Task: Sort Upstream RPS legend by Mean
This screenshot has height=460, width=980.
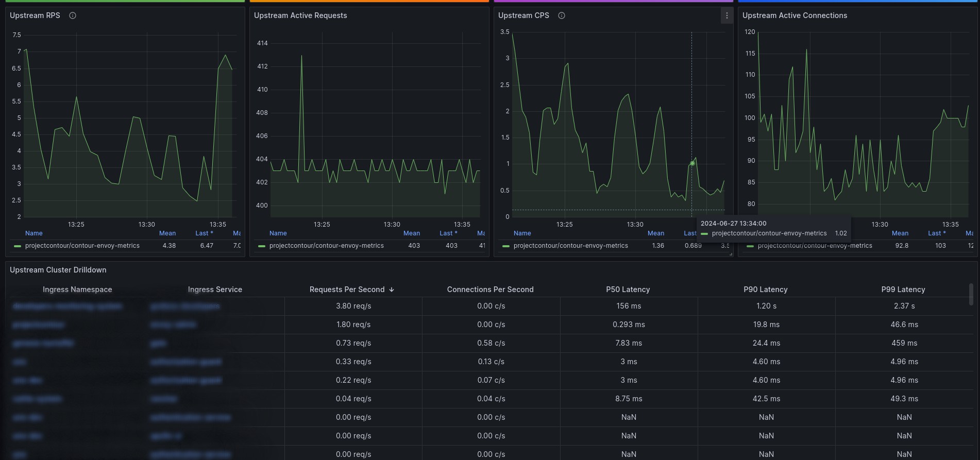Action: pyautogui.click(x=167, y=233)
